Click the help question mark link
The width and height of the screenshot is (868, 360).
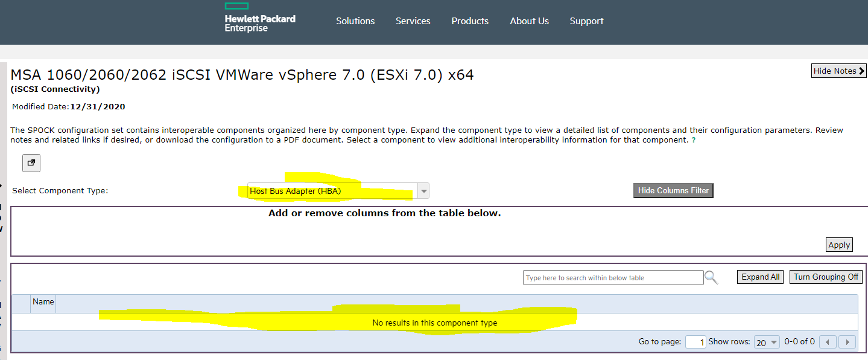point(694,140)
